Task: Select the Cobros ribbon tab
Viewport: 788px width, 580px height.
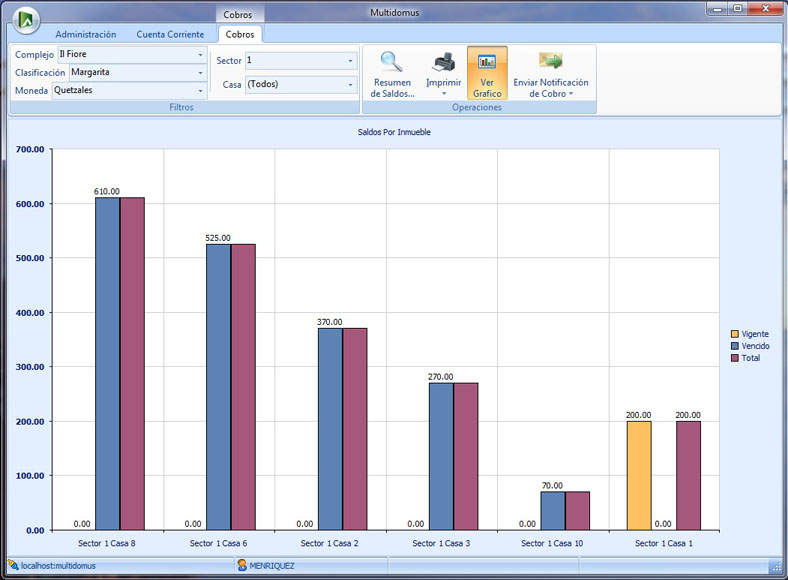Action: pyautogui.click(x=240, y=34)
